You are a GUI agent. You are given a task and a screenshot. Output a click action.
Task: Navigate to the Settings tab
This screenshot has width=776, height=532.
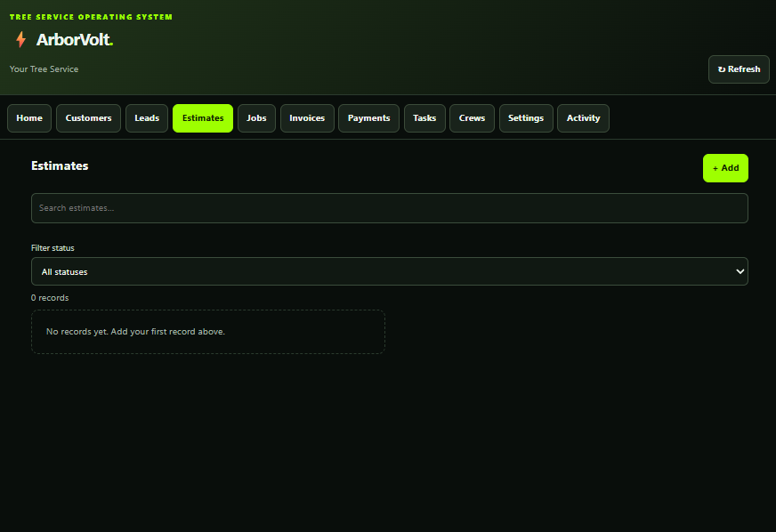[526, 118]
